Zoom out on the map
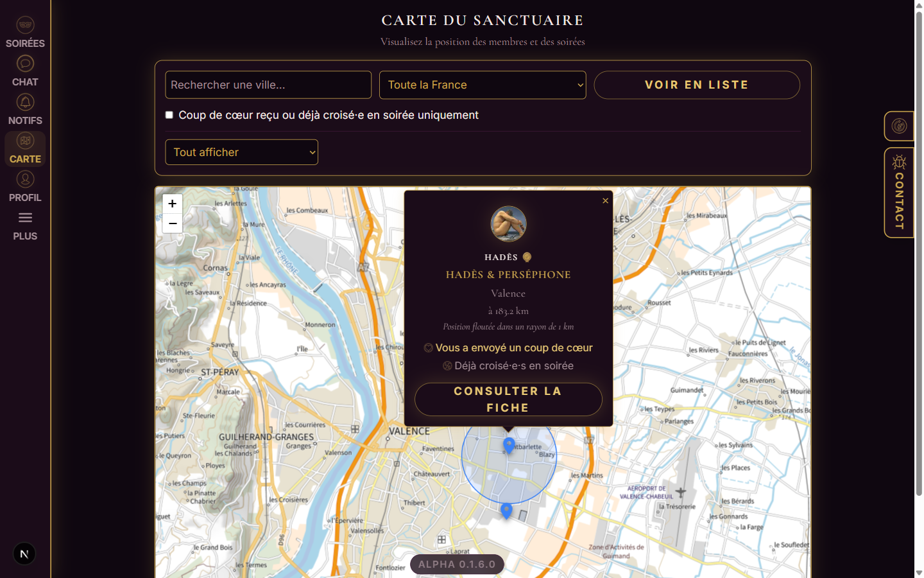 click(173, 223)
